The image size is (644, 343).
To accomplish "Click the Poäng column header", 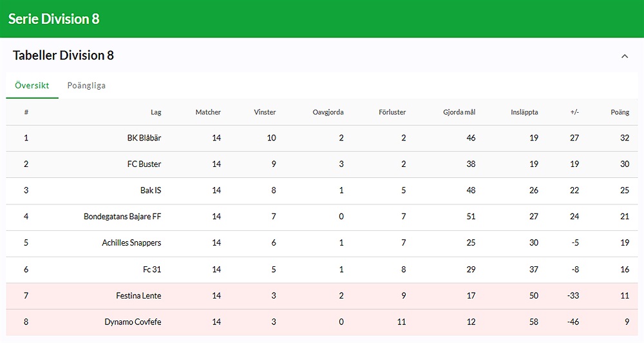I will point(620,112).
